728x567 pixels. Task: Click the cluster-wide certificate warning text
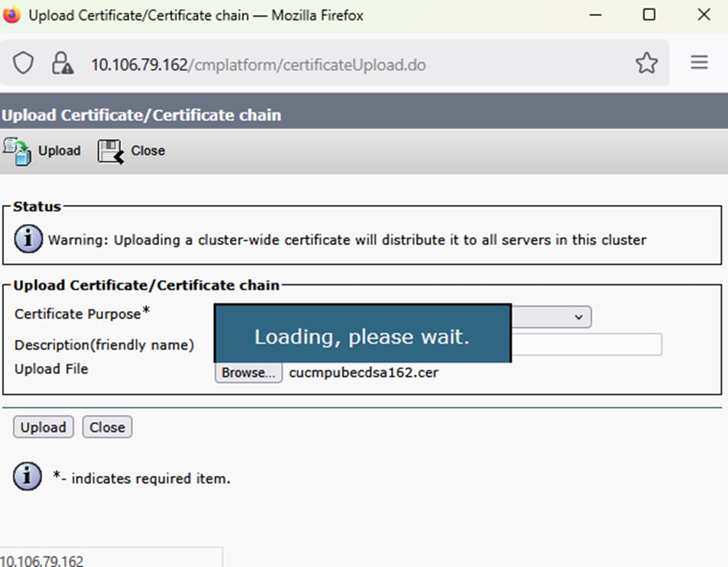tap(348, 240)
